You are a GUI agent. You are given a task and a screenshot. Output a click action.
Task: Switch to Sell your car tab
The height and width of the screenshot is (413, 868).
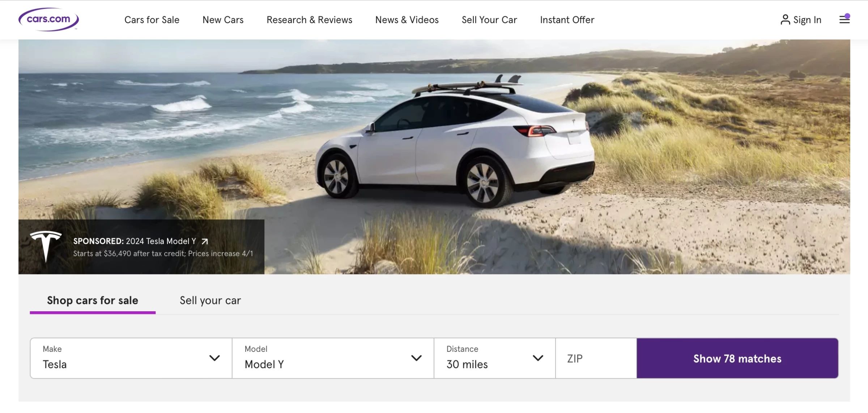(210, 300)
